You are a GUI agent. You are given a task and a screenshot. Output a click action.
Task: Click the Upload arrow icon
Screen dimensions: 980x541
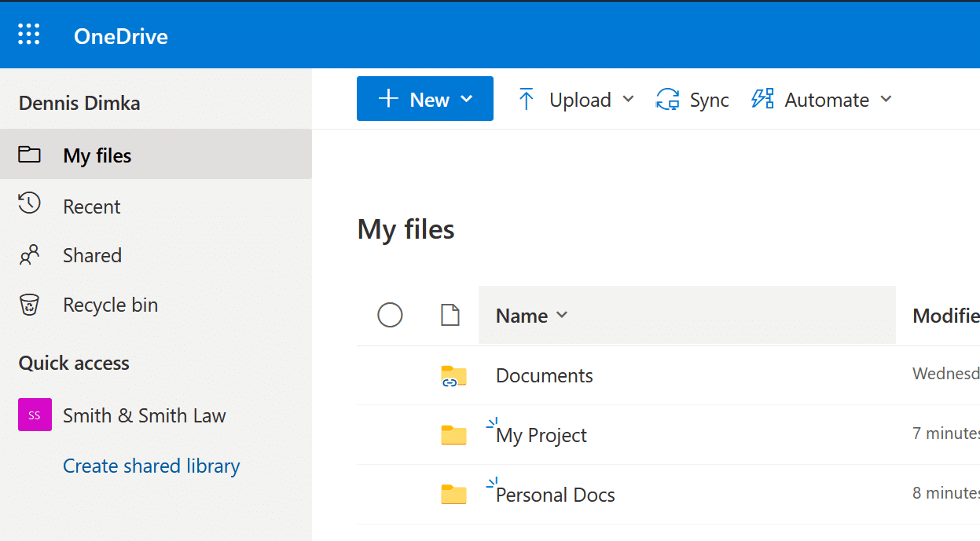coord(527,100)
